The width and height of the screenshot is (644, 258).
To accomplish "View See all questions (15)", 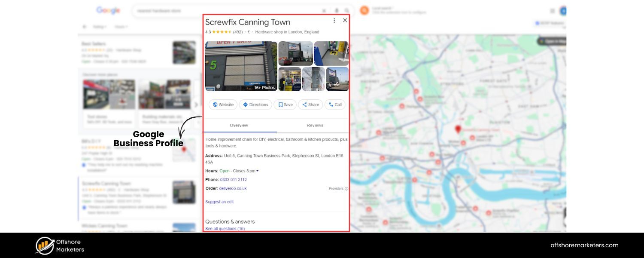I will tap(225, 228).
